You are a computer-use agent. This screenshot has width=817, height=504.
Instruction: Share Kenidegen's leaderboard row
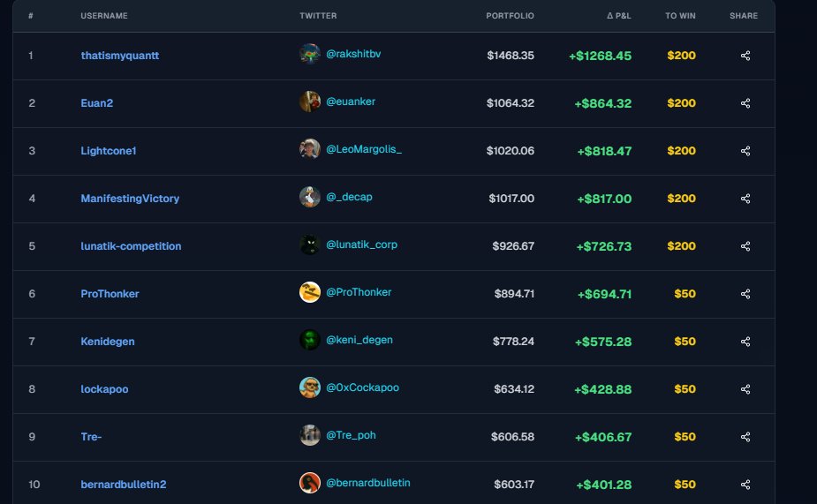tap(745, 342)
